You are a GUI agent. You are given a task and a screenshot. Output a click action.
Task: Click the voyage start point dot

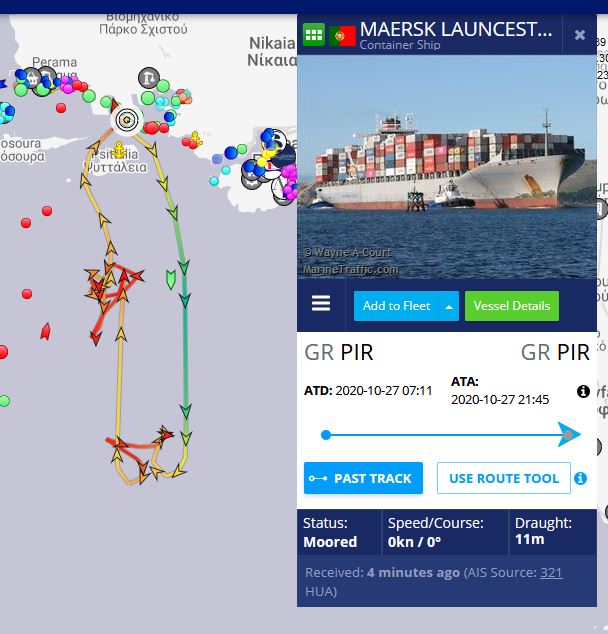tap(326, 435)
